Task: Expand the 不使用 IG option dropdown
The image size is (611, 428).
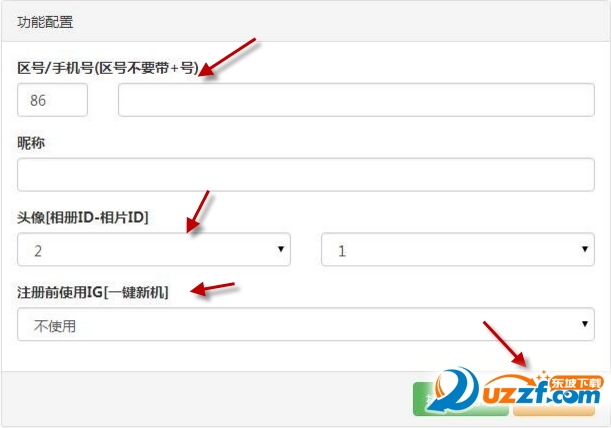Action: pyautogui.click(x=306, y=324)
